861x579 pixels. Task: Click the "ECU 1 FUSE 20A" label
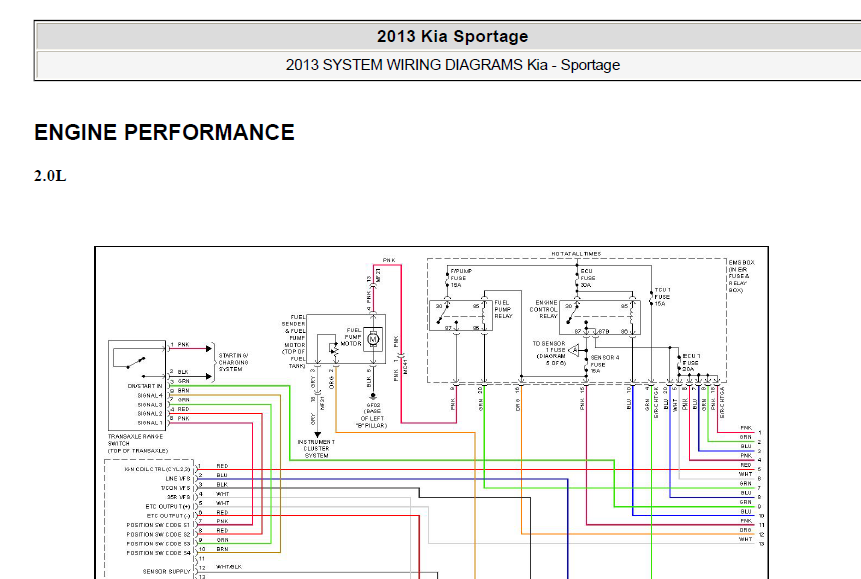(x=691, y=363)
